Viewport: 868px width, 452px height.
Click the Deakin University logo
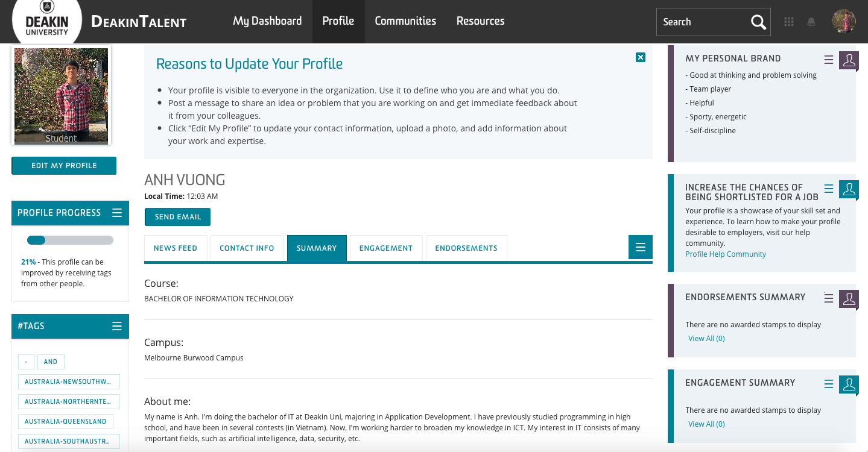tap(47, 22)
